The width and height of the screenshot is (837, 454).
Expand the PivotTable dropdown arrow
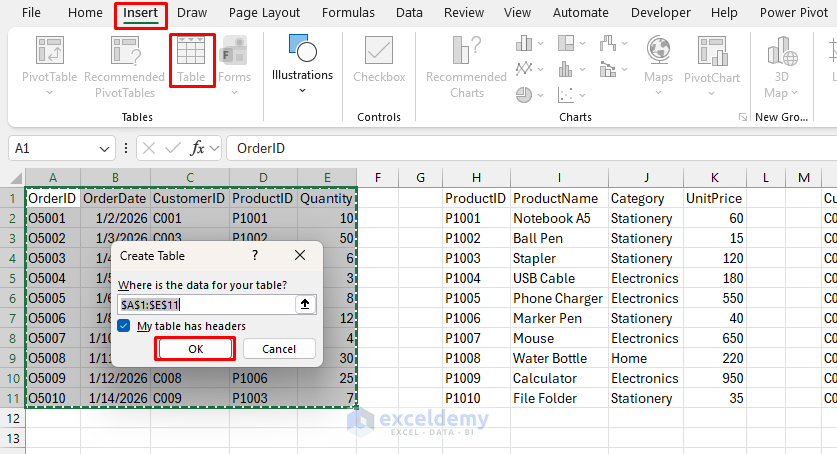pos(50,93)
